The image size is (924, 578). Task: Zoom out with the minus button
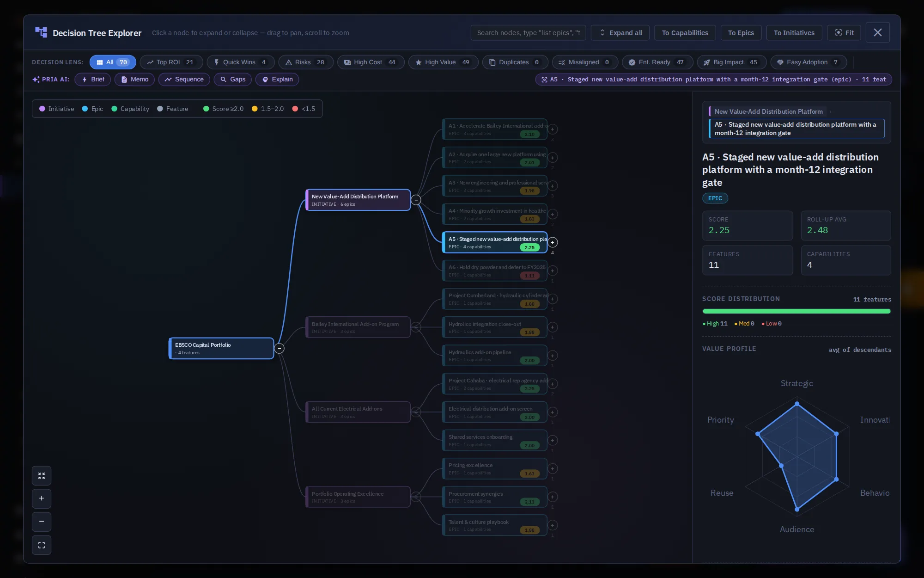(42, 522)
